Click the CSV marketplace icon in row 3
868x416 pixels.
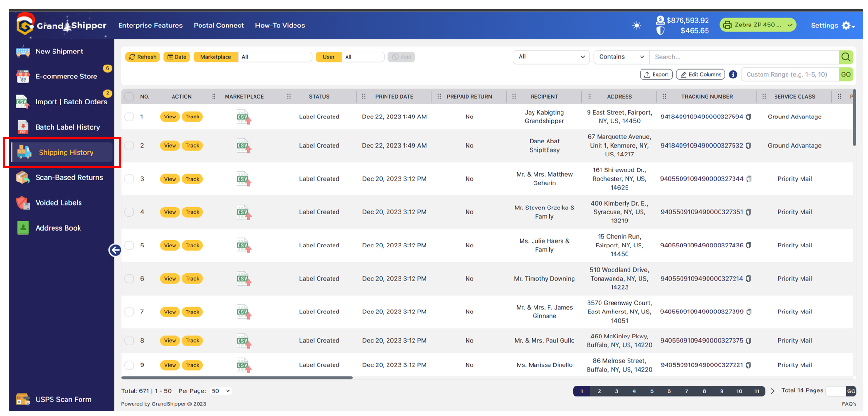(243, 179)
